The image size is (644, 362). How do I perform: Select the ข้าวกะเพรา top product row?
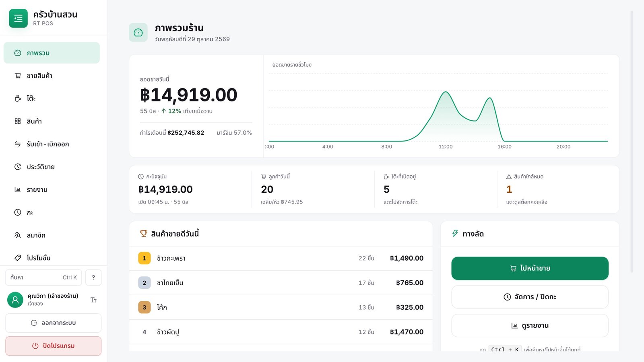click(281, 258)
